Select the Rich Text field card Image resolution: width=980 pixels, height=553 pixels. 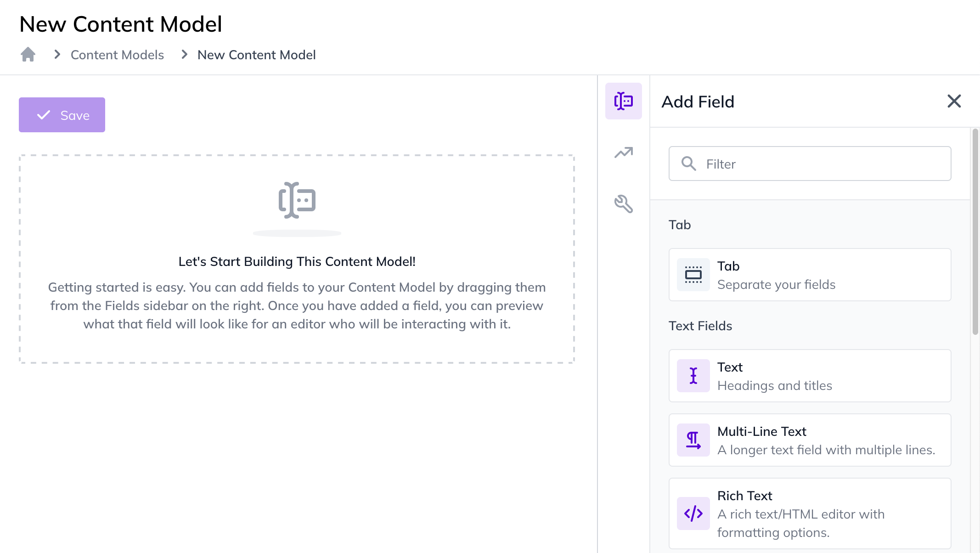(810, 513)
